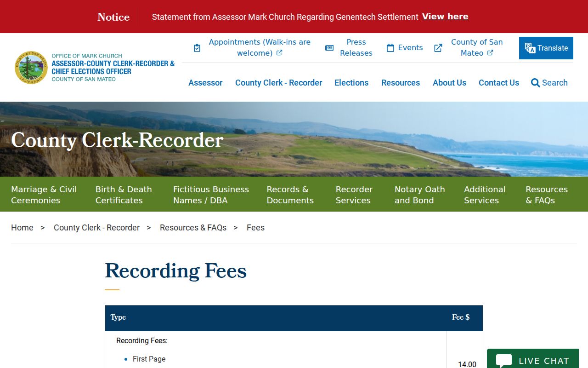Click the First Page list item
The width and height of the screenshot is (588, 368).
pyautogui.click(x=149, y=359)
